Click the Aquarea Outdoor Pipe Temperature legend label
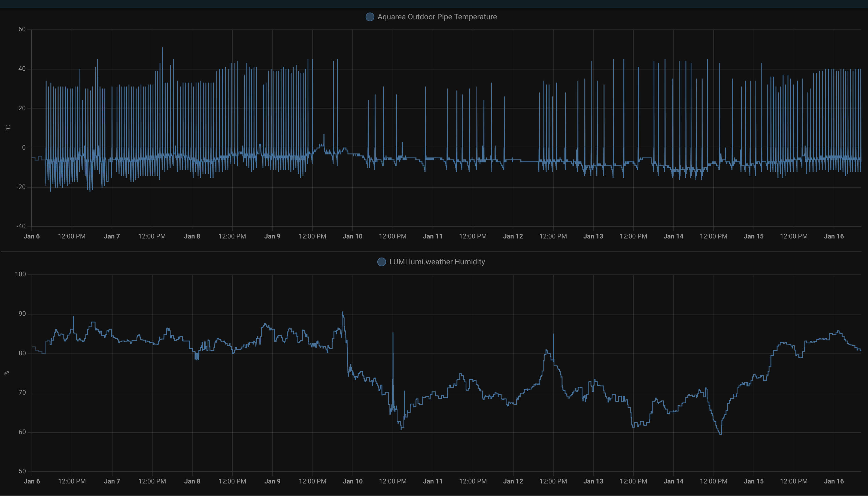This screenshot has height=496, width=868. 437,17
